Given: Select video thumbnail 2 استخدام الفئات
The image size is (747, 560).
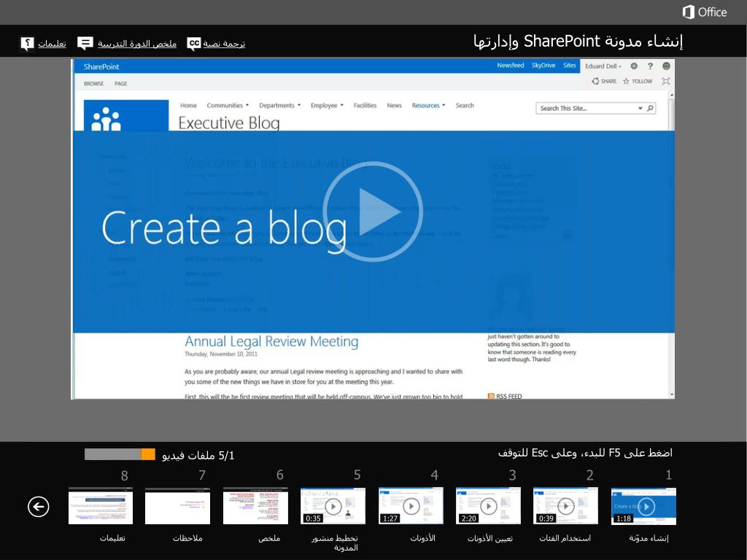Looking at the screenshot, I should point(565,506).
